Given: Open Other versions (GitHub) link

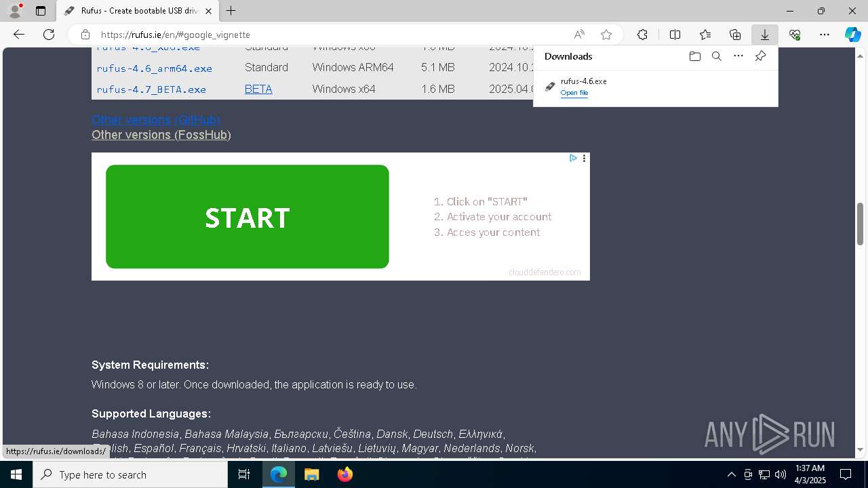Looking at the screenshot, I should tap(156, 120).
